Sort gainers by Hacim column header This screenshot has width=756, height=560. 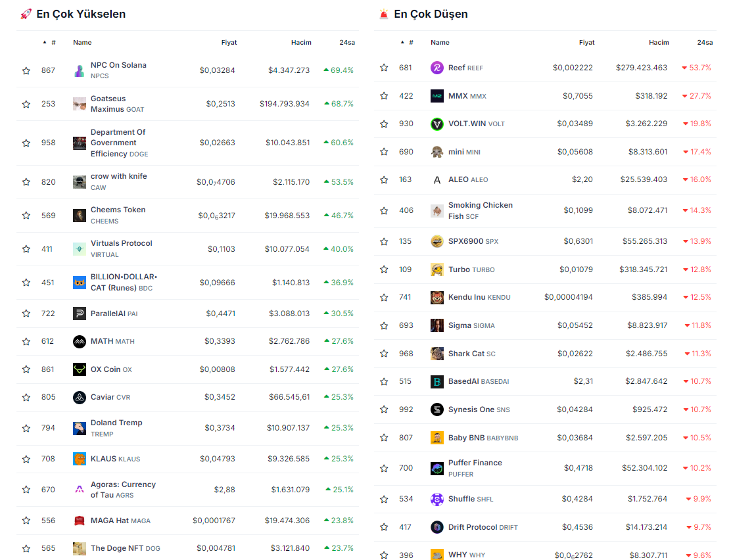click(x=301, y=43)
